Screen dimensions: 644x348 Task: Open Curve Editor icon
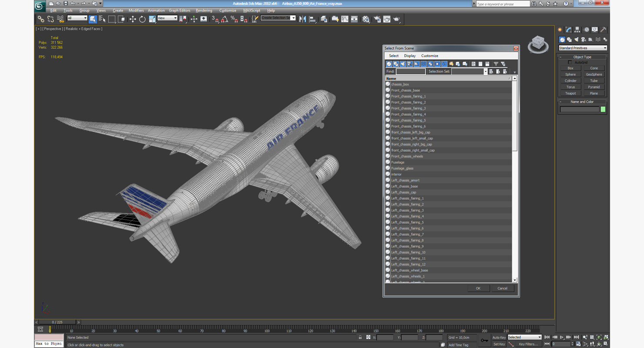coord(345,19)
